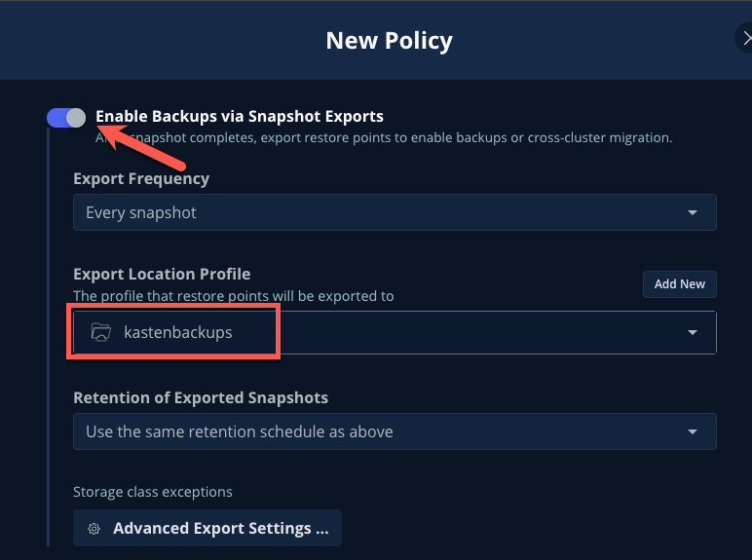Click the Storage class exceptions text
Image resolution: width=752 pixels, height=560 pixels.
153,492
